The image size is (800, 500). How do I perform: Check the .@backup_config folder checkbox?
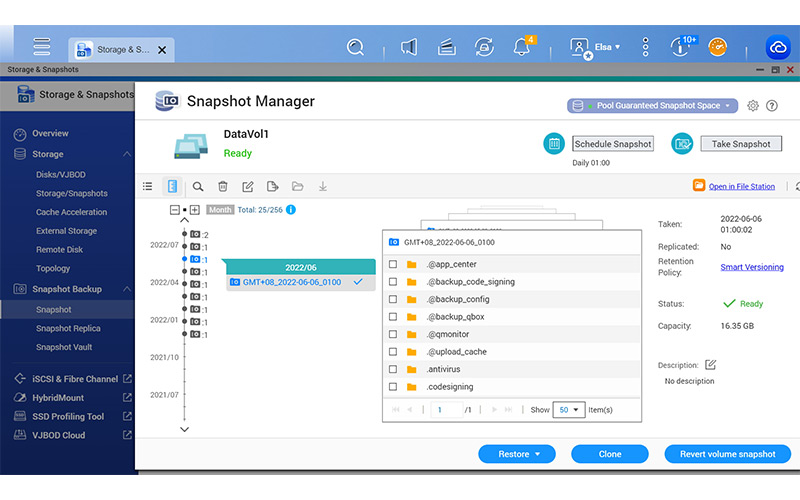[393, 299]
